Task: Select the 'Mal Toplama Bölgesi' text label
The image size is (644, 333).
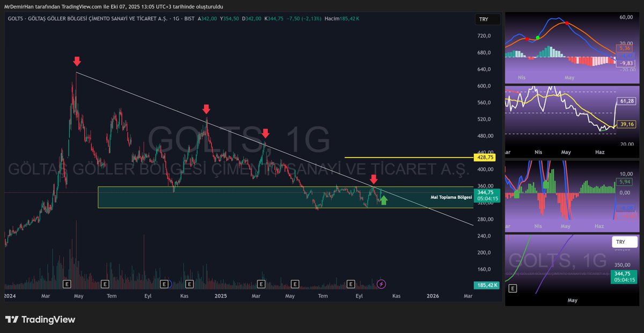Action: 451,197
